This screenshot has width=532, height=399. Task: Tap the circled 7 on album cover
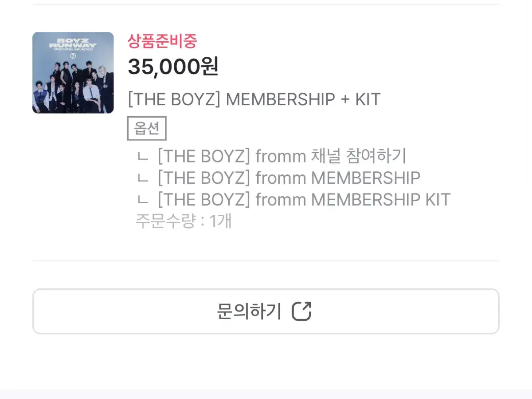point(73,57)
